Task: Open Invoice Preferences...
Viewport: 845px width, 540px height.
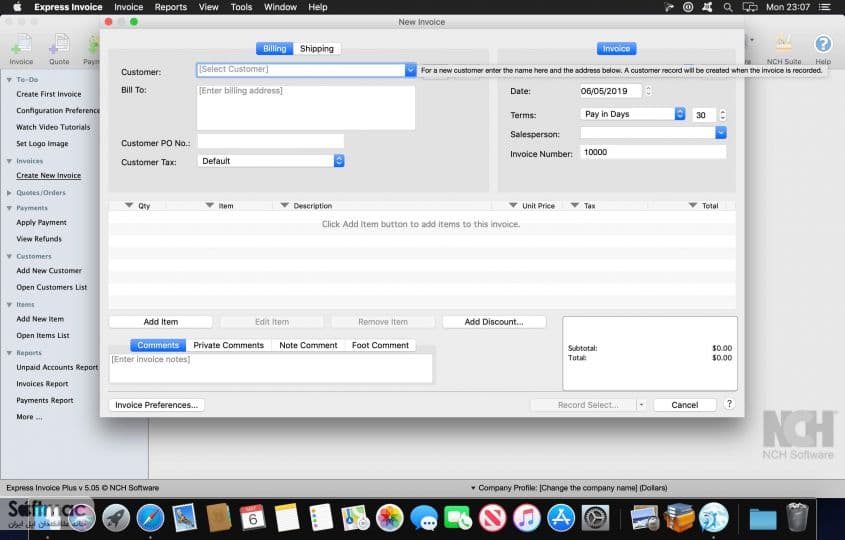Action: [x=156, y=405]
